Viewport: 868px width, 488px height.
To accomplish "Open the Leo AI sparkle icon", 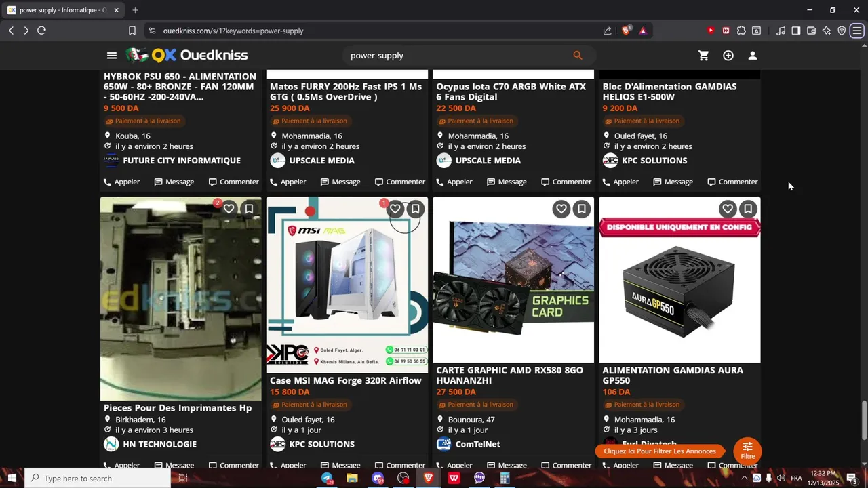I will tap(827, 30).
